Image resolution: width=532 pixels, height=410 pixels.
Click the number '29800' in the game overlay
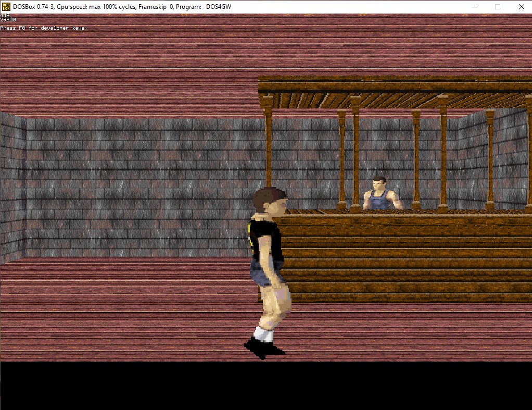pos(8,20)
